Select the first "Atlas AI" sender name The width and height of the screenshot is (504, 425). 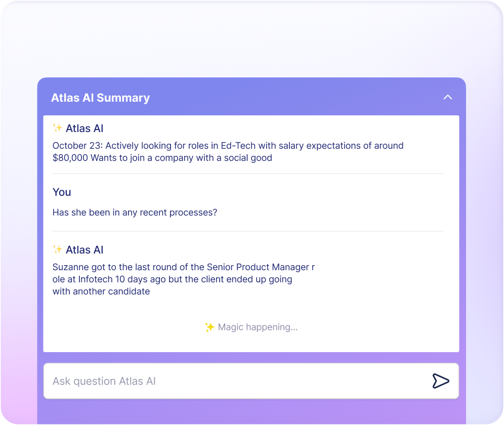point(85,129)
